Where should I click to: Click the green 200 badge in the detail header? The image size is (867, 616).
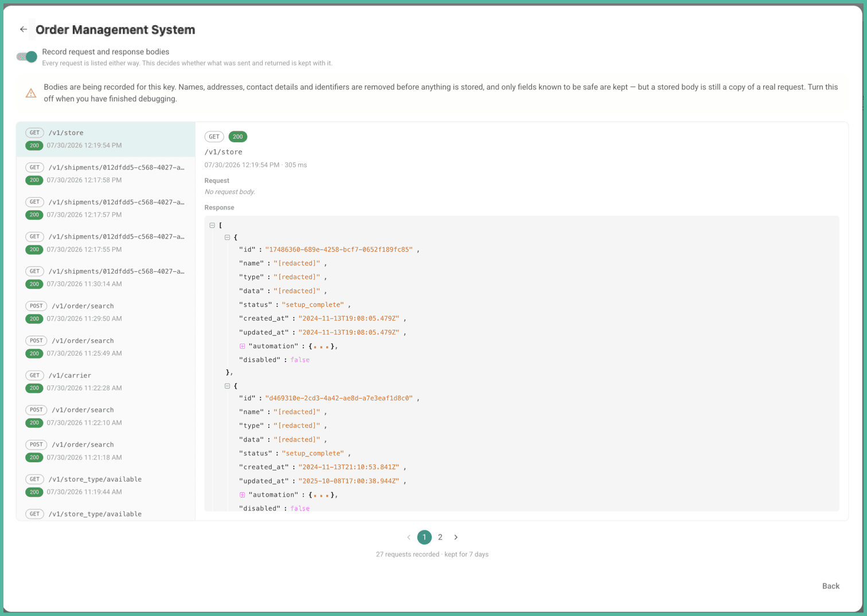[x=238, y=137]
